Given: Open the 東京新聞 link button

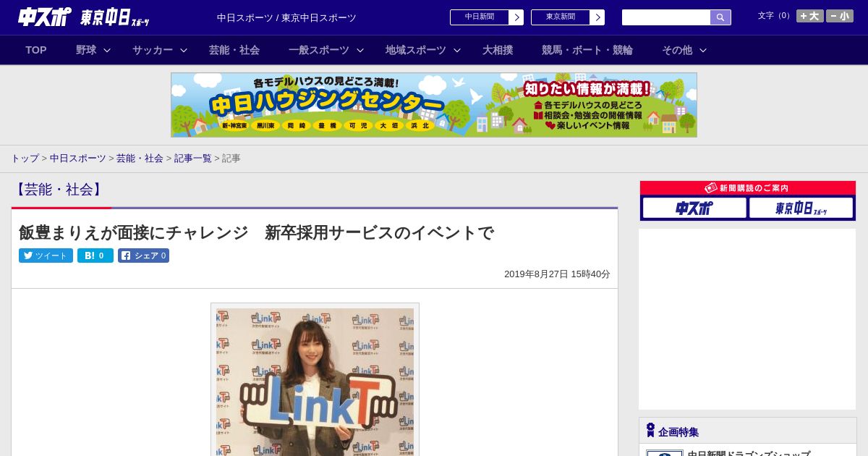Looking at the screenshot, I should (561, 17).
